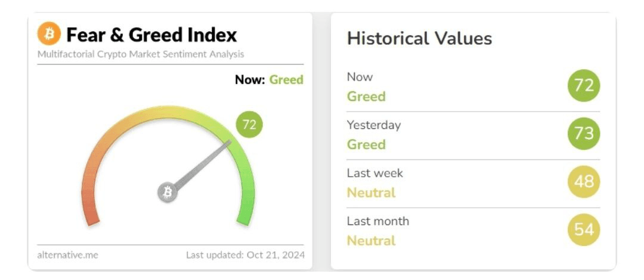This screenshot has width=644, height=280.
Task: Click the orange Bitcoin logo icon
Action: [x=49, y=33]
